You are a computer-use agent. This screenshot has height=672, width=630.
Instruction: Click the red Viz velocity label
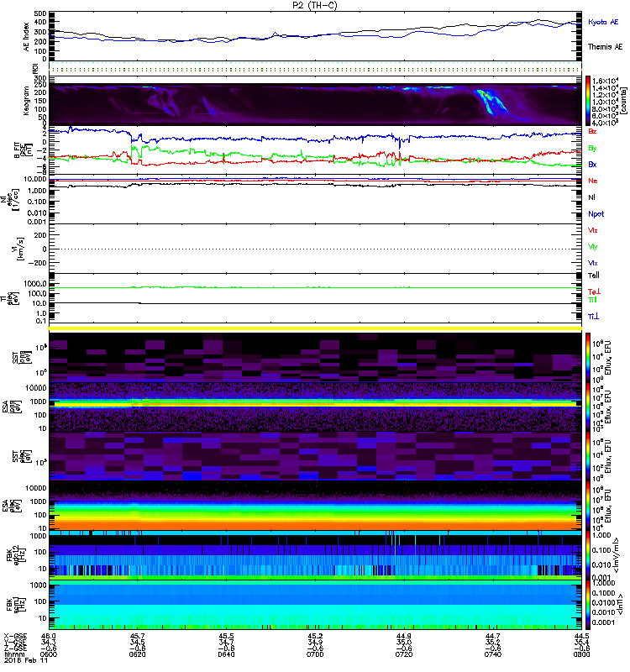[x=593, y=229]
